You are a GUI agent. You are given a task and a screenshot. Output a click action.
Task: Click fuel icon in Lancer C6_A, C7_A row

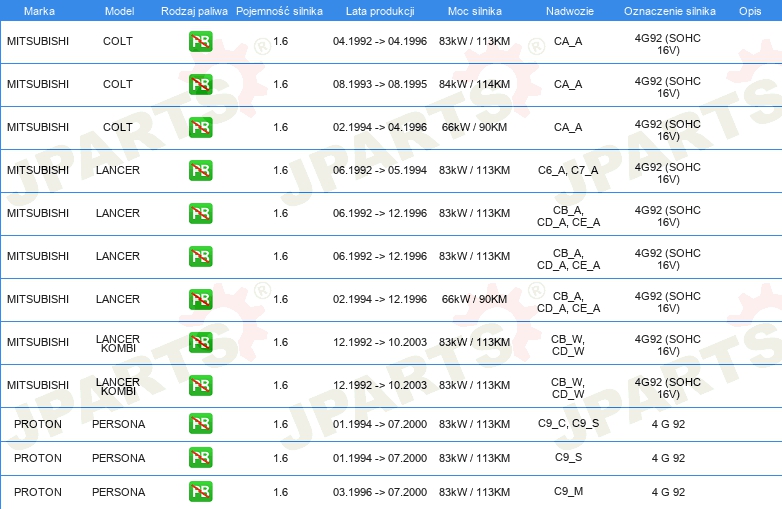pos(200,171)
